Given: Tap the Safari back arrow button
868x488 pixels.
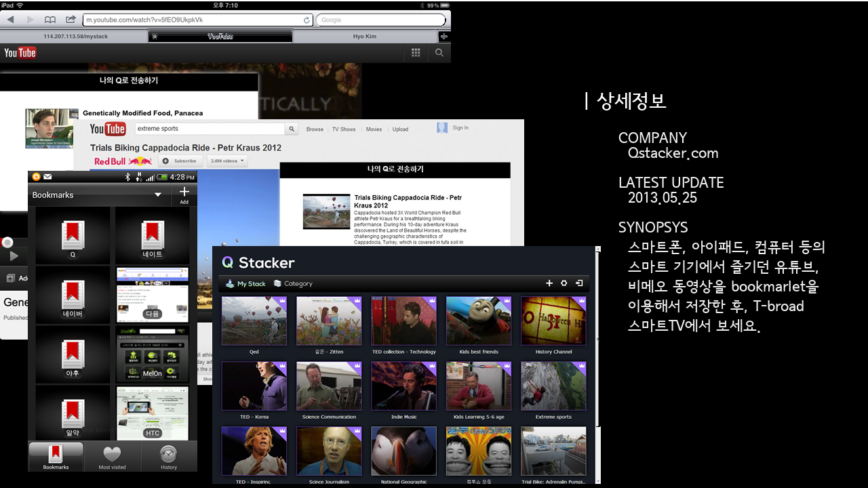Looking at the screenshot, I should tap(11, 20).
